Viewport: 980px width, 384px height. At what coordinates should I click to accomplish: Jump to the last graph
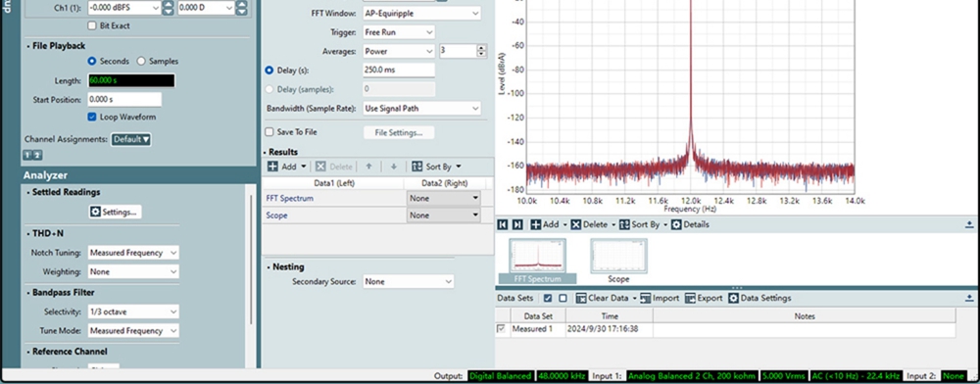pyautogui.click(x=516, y=224)
